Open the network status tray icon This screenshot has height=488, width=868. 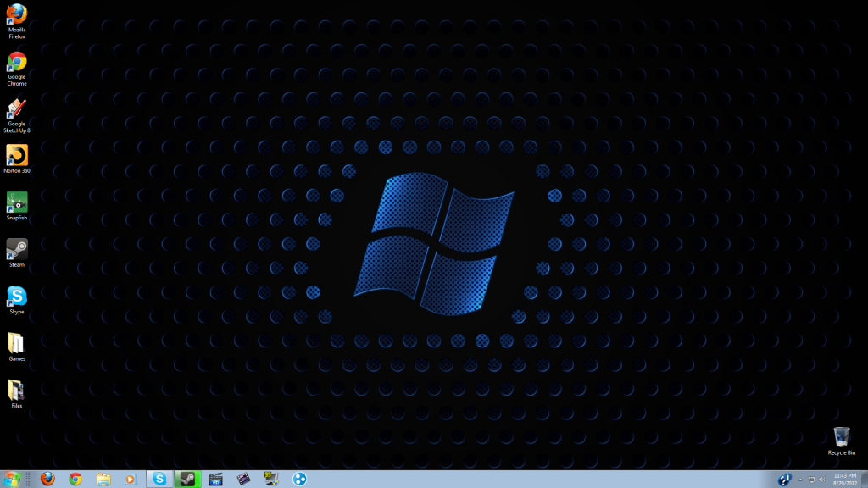(x=811, y=480)
